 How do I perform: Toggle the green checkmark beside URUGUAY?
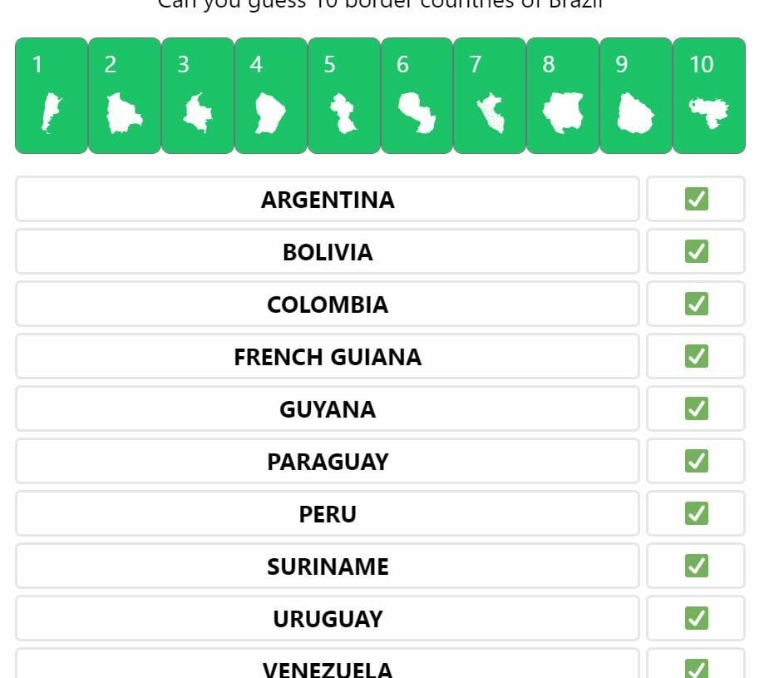click(697, 618)
